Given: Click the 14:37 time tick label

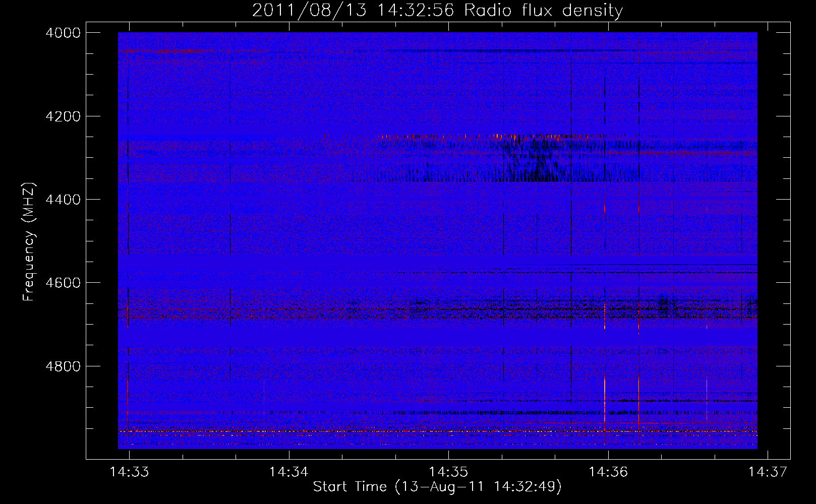Looking at the screenshot, I should [x=768, y=472].
